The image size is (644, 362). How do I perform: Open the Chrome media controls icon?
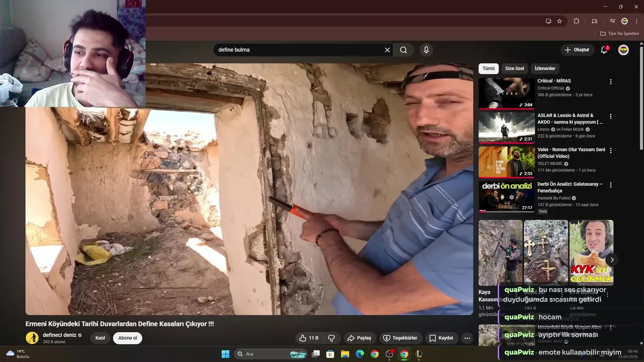(612, 21)
